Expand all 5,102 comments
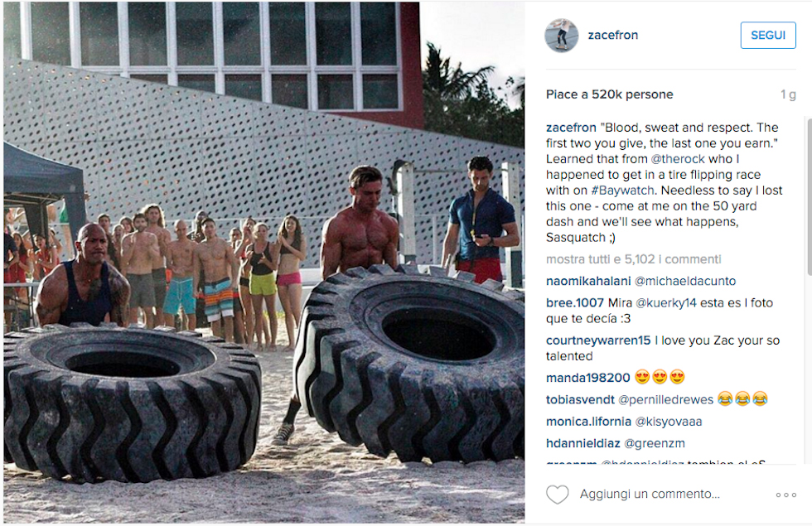This screenshot has height=526, width=812. pos(633,258)
